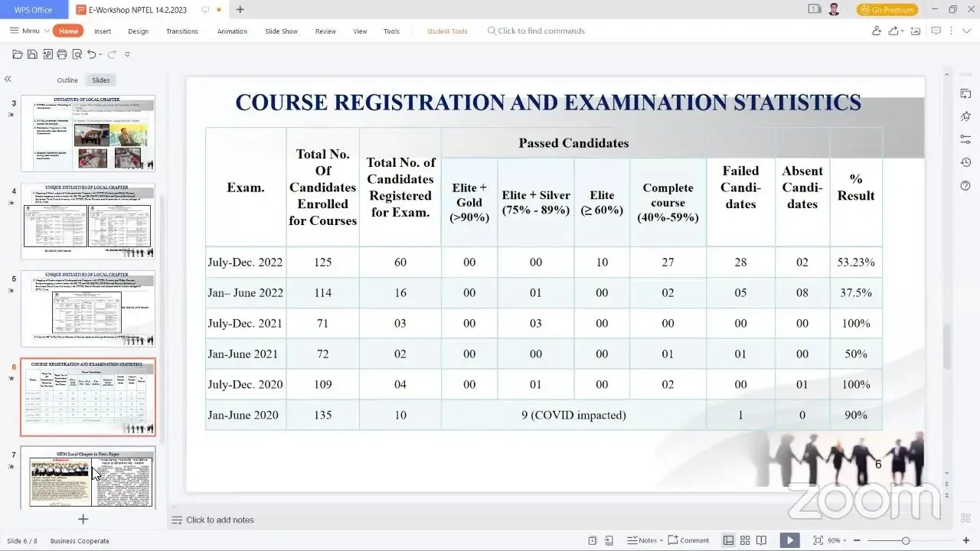Open the 90% zoom level dropdown
Screen dimensions: 980x551
tap(837, 540)
